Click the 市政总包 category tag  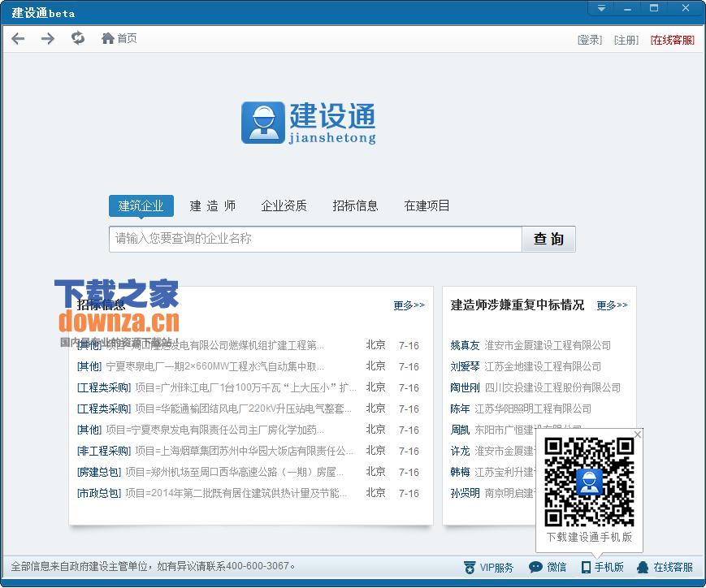click(x=99, y=494)
